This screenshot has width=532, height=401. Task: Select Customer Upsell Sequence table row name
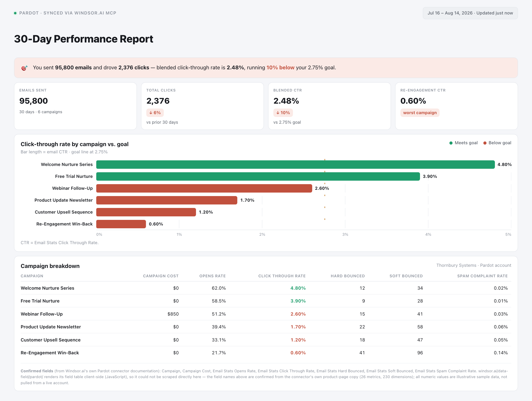[x=50, y=340]
